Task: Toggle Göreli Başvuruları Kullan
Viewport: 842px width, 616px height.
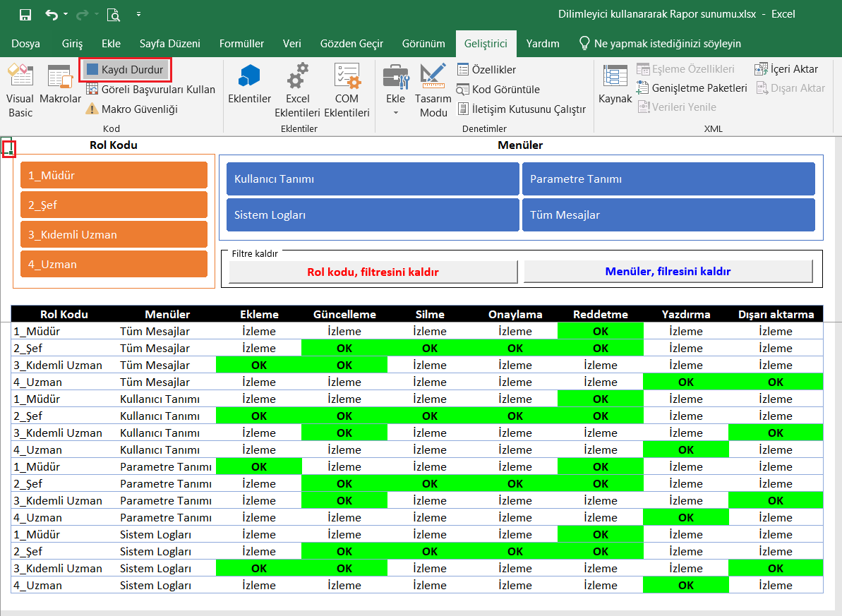Action: point(151,90)
